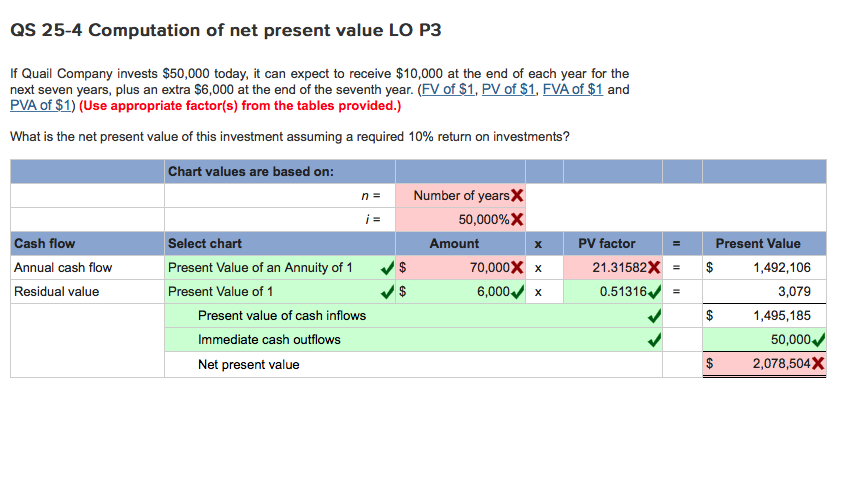Select the 1,492,106 present value cell
The image size is (860, 480).
[764, 268]
